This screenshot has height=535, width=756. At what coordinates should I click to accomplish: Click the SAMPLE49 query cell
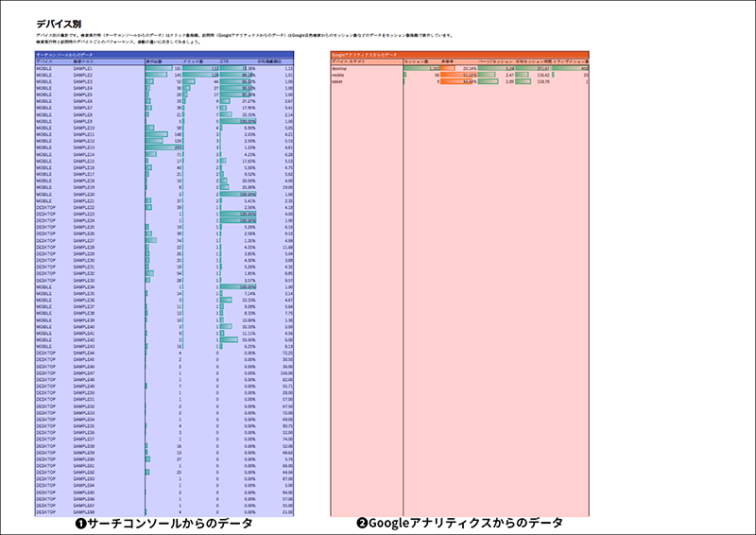[x=84, y=386]
